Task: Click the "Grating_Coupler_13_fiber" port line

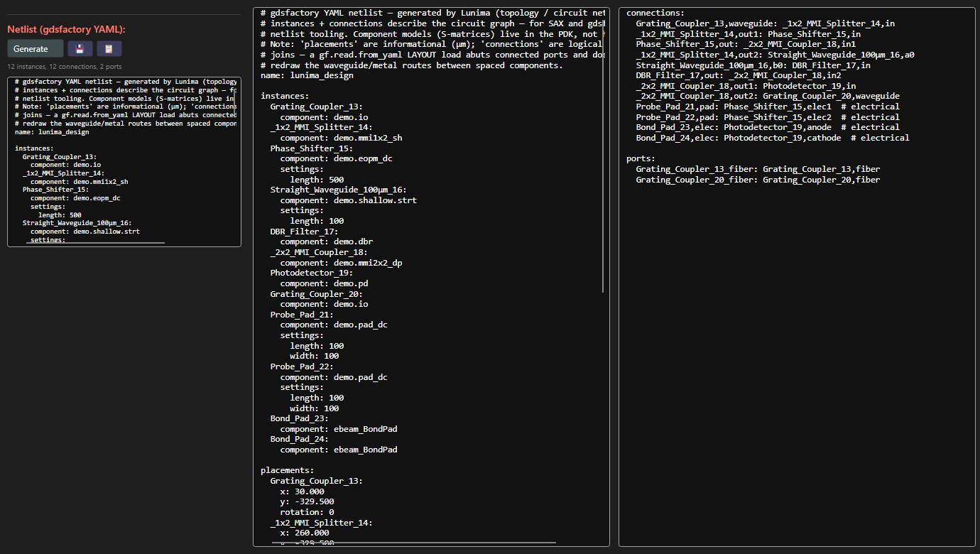Action: 758,169
